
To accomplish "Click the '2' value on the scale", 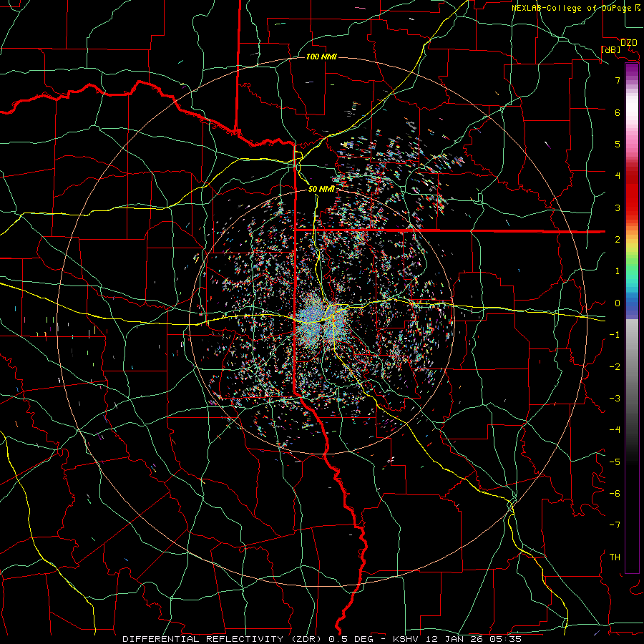I will pyautogui.click(x=618, y=240).
